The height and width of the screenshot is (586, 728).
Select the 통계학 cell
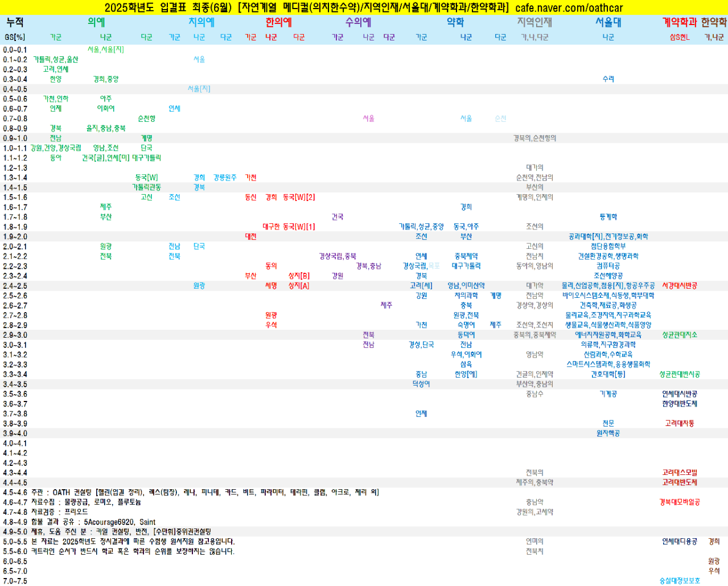coord(608,217)
